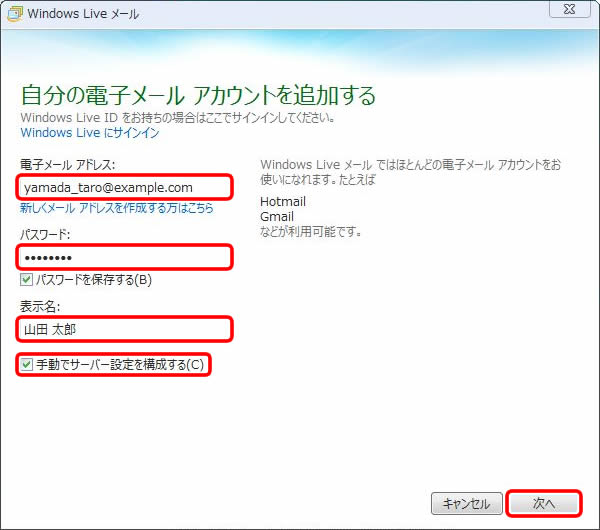Click the Hotmail text in description
This screenshot has width=600, height=530.
tap(282, 202)
